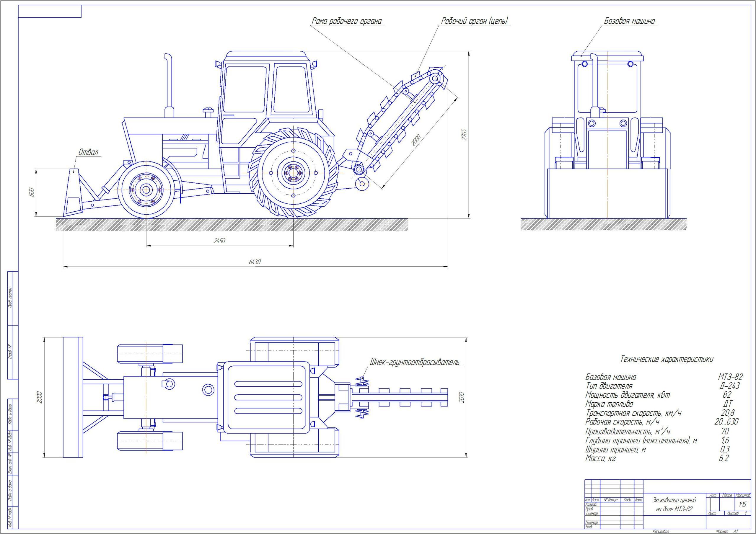
Task: Select the 'МТЗ-82' base machine value
Action: [x=730, y=377]
